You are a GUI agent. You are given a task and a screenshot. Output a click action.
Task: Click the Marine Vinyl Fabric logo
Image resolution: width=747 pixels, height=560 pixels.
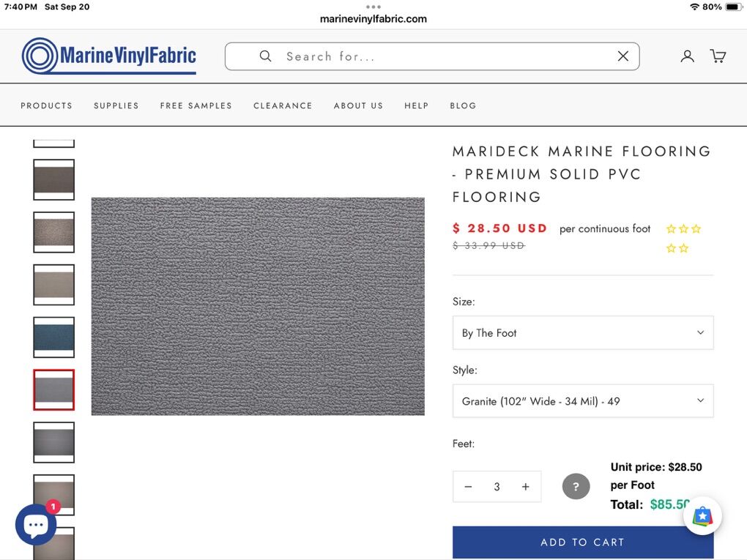108,56
